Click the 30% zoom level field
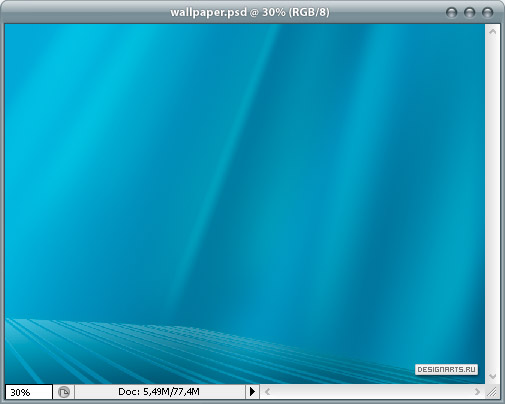505x404 pixels. point(29,392)
